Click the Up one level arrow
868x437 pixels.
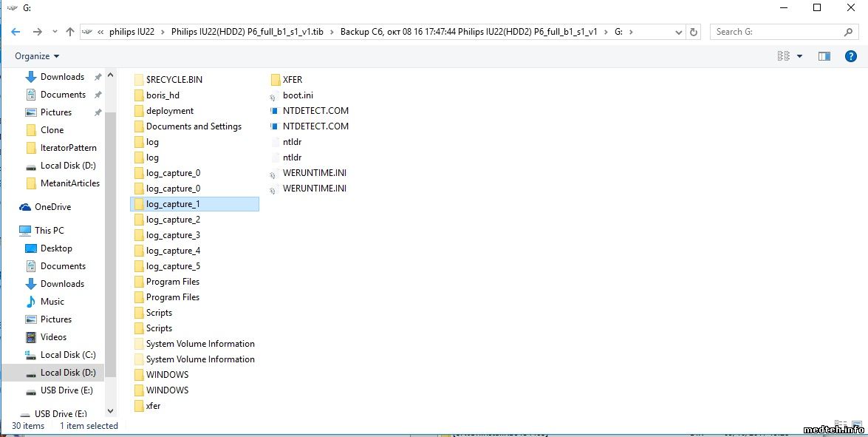coord(70,32)
